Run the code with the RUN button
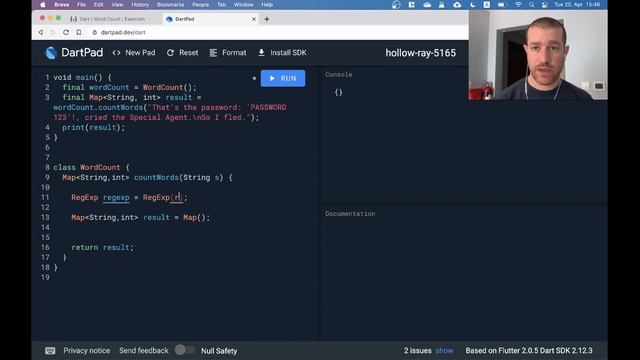Viewport: 640px width, 360px height. pos(283,78)
